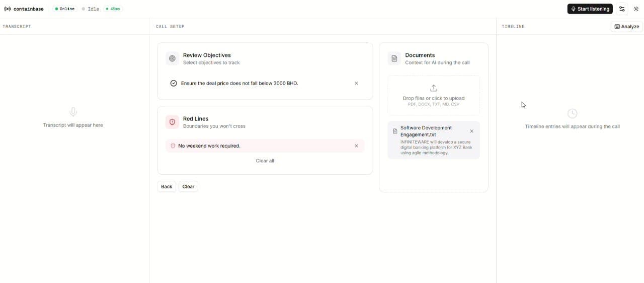This screenshot has width=644, height=283.
Task: Click the Back button
Action: click(167, 186)
